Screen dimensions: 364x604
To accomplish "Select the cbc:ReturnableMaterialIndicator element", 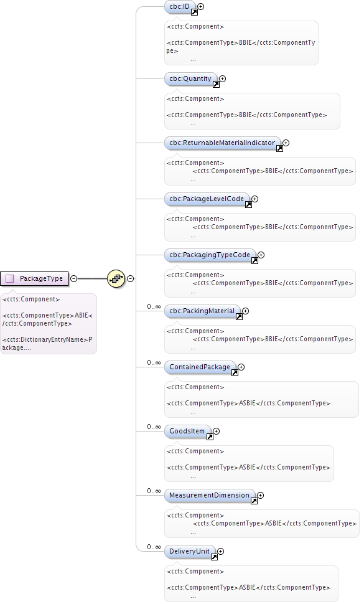I will point(222,143).
